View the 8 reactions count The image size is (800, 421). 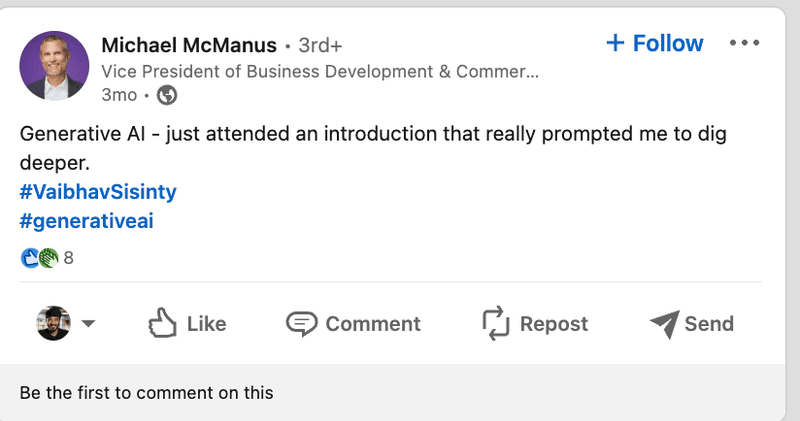(69, 258)
